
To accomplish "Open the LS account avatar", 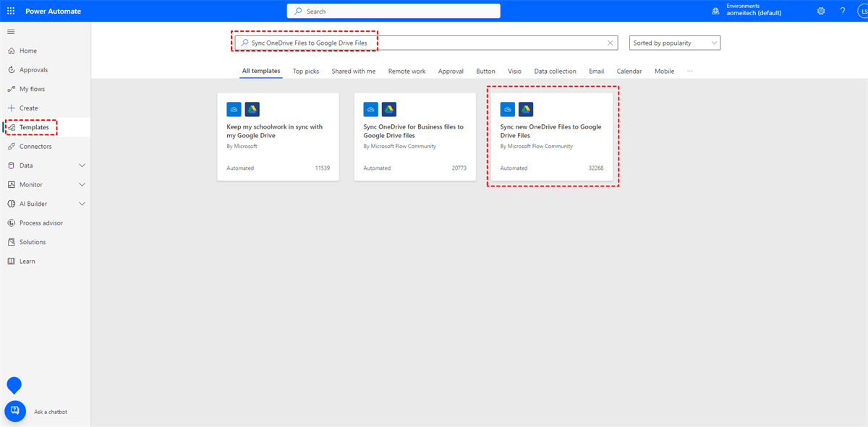I will [863, 11].
